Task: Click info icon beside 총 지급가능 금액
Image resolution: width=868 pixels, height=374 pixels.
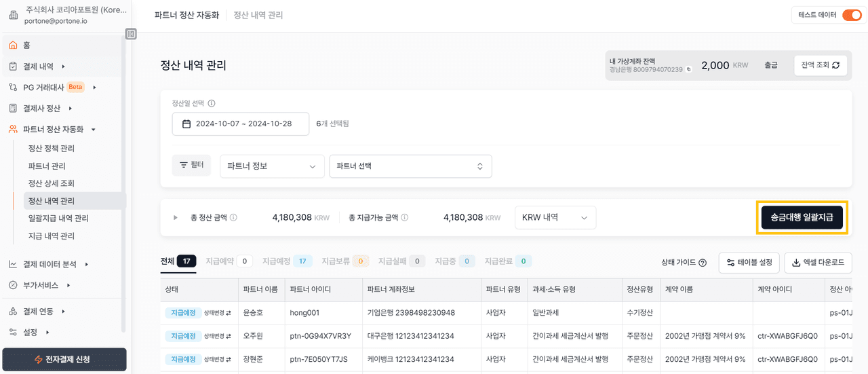Action: (404, 218)
